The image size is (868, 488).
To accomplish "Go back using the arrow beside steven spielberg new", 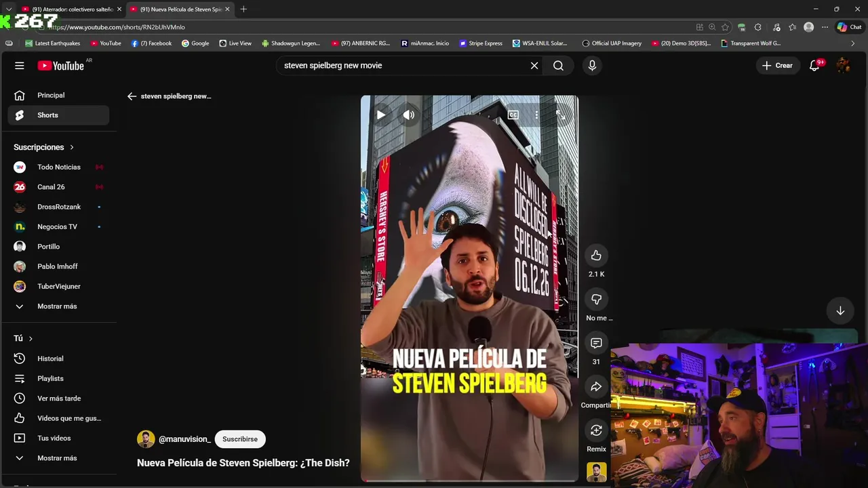I will (132, 96).
